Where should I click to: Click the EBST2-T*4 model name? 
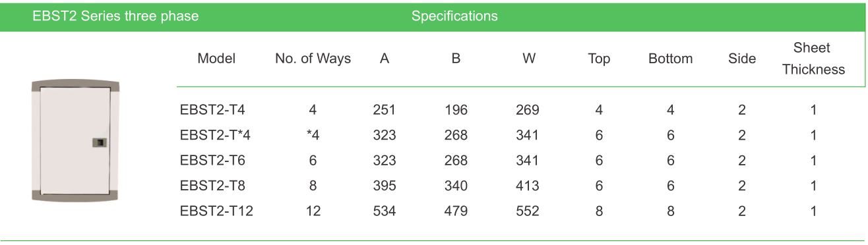(x=215, y=135)
